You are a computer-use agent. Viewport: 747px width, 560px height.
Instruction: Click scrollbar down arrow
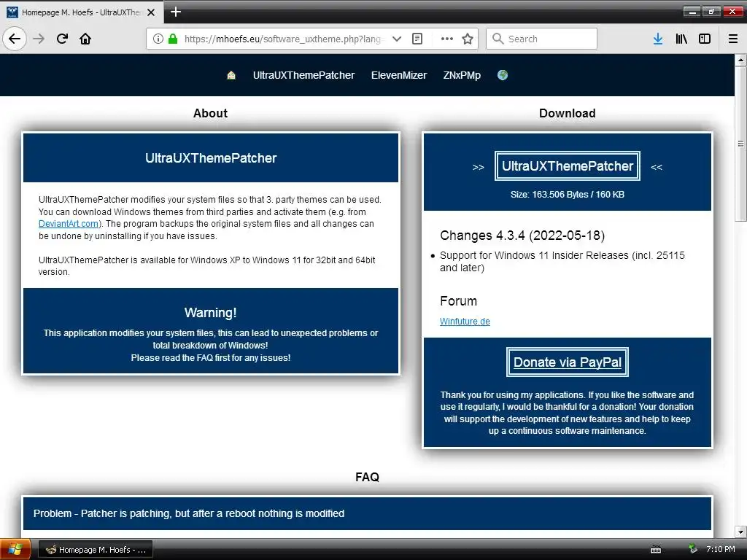click(740, 532)
